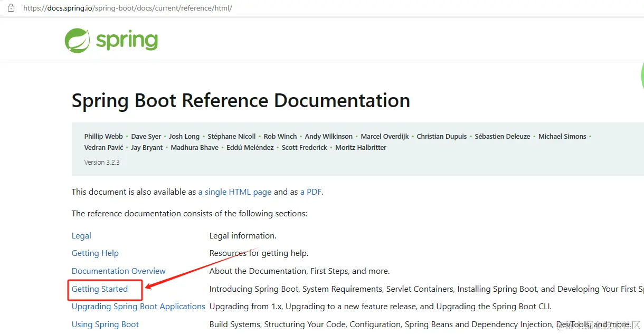Click author name Christian Dupuis
Image resolution: width=644 pixels, height=334 pixels.
coord(442,136)
